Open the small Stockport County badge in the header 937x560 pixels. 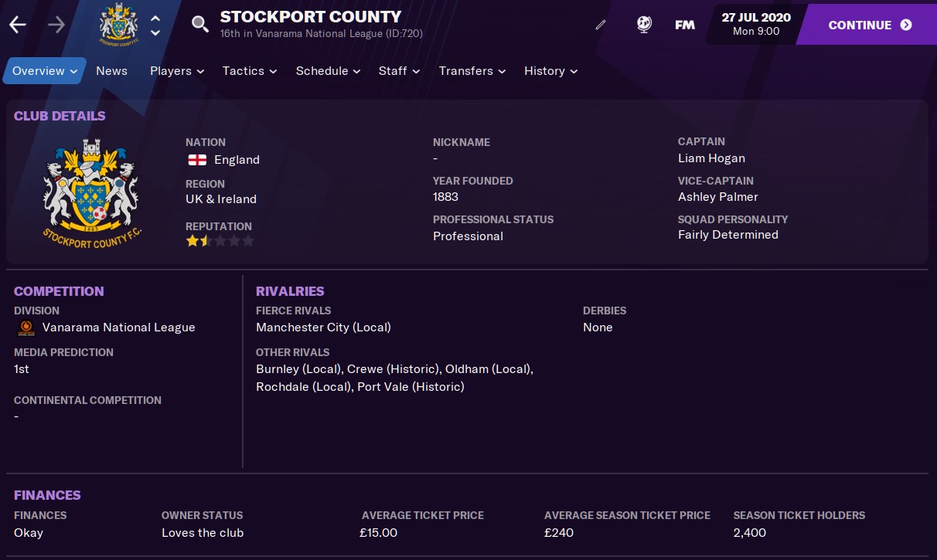point(118,25)
